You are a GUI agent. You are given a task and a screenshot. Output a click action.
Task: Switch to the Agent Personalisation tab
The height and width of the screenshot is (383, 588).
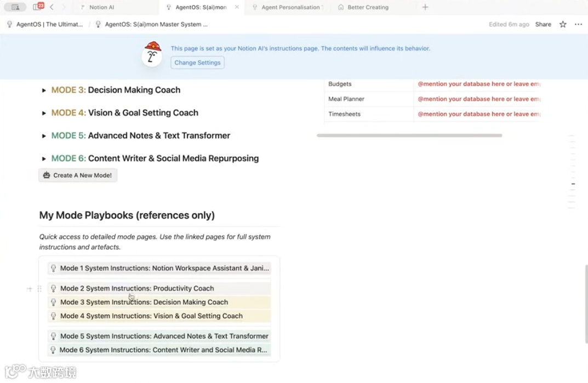(290, 7)
